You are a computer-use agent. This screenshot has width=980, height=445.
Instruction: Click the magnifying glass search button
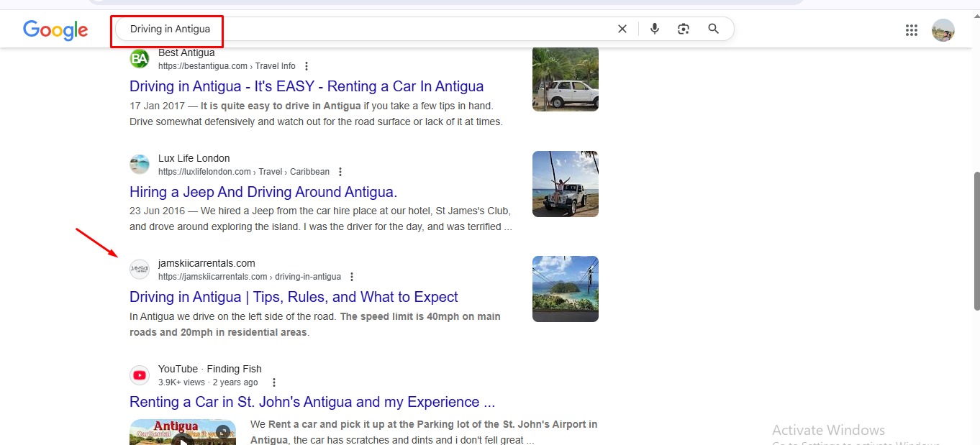pyautogui.click(x=713, y=29)
